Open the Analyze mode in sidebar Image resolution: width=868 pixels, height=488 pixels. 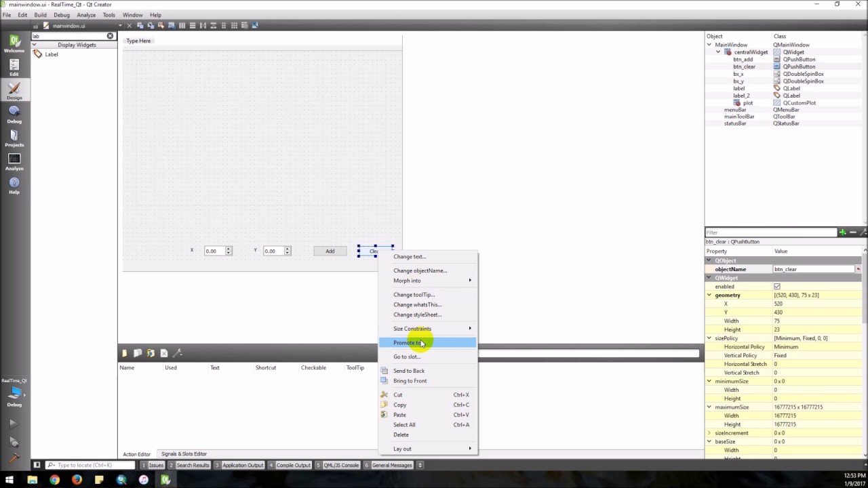pos(14,162)
